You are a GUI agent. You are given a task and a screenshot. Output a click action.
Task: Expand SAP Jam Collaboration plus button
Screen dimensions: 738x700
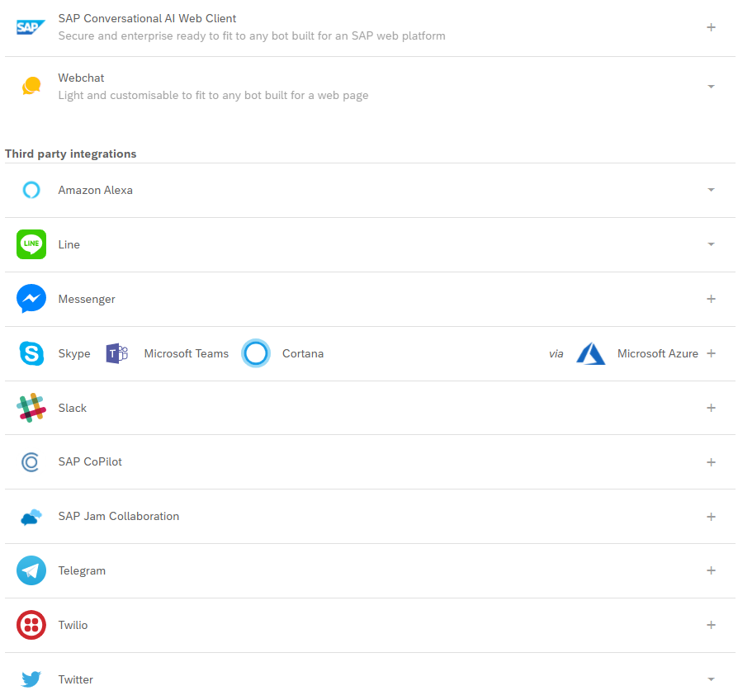pos(712,517)
